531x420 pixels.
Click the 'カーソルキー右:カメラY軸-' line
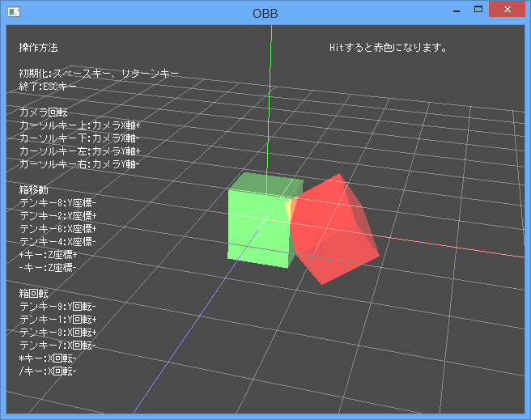click(x=79, y=164)
